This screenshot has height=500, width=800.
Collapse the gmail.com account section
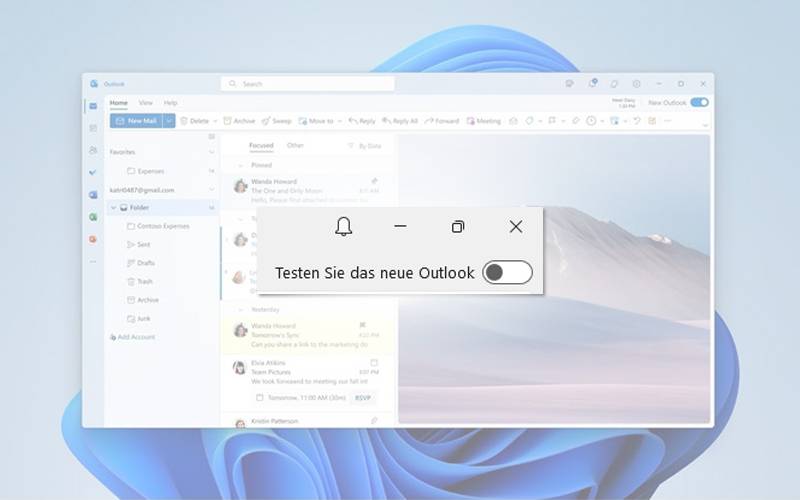click(212, 190)
